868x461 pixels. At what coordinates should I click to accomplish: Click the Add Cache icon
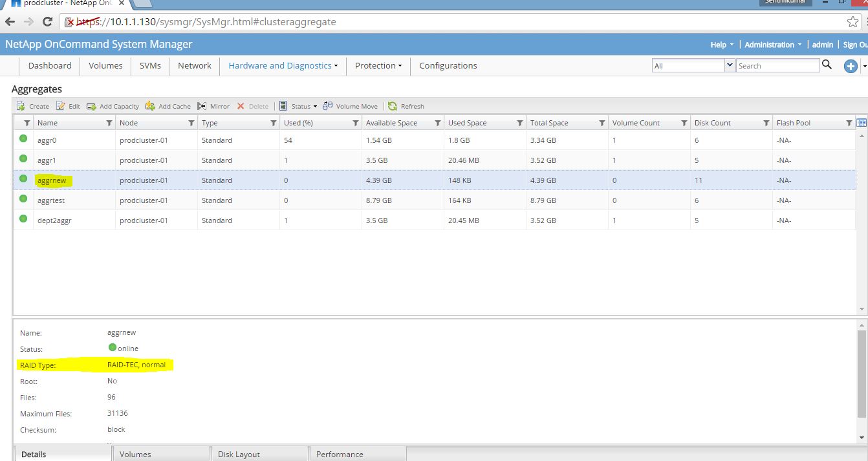150,105
